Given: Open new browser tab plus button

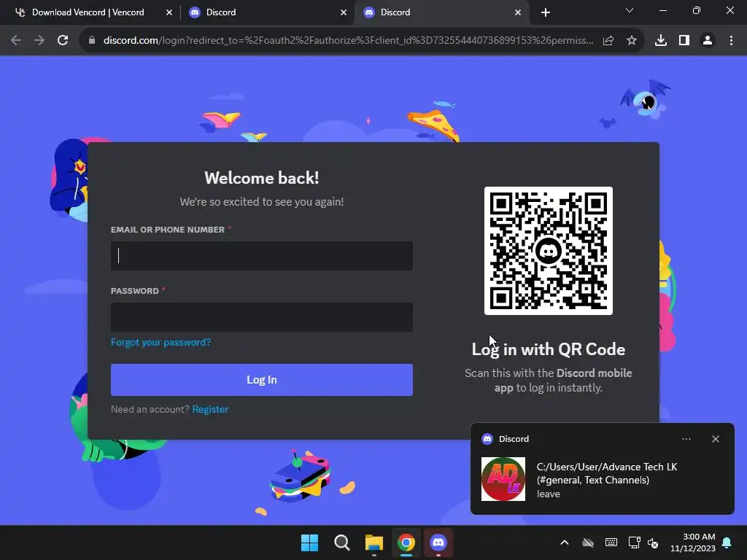Looking at the screenshot, I should (x=546, y=12).
